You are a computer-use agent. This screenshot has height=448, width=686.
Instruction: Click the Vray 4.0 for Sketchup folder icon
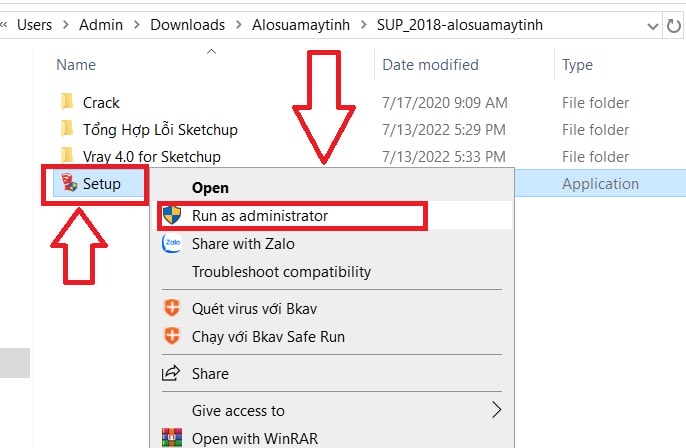tap(67, 155)
